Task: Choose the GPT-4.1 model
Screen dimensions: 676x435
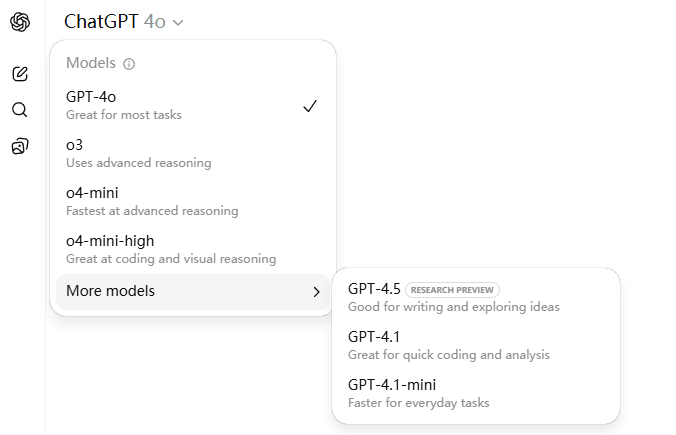Action: [450, 345]
